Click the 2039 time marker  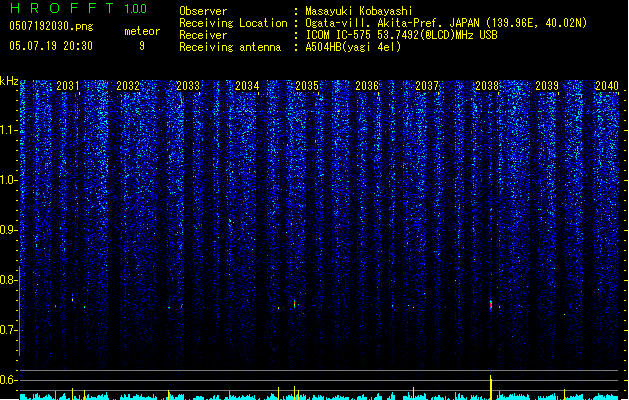547,85
